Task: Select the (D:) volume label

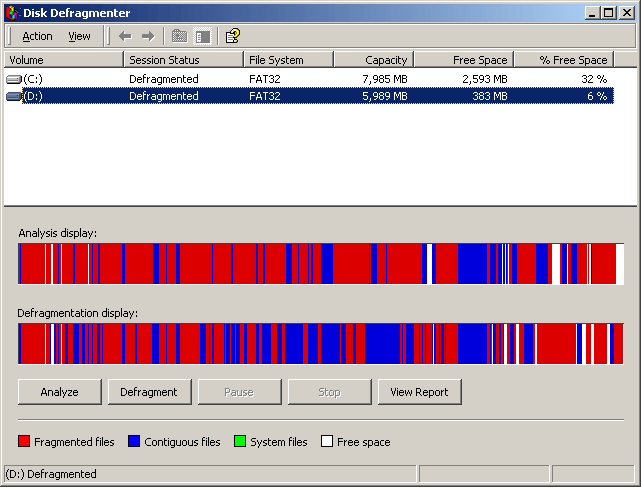Action: tap(33, 96)
